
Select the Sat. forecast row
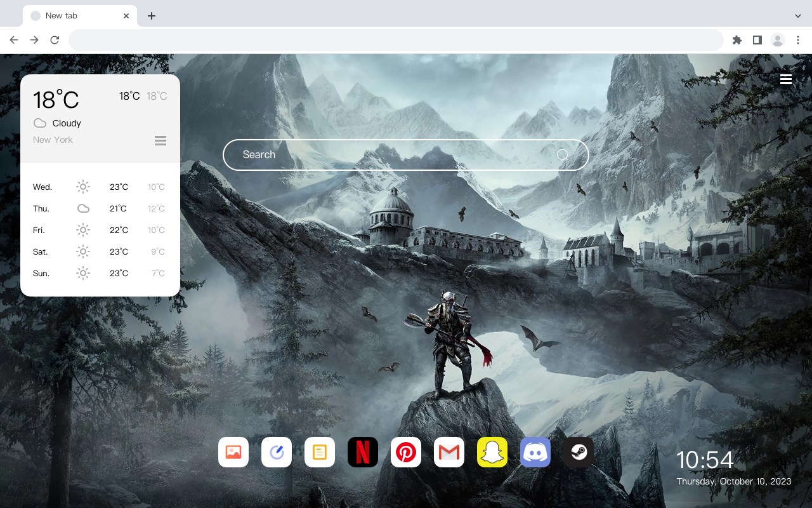click(x=100, y=251)
